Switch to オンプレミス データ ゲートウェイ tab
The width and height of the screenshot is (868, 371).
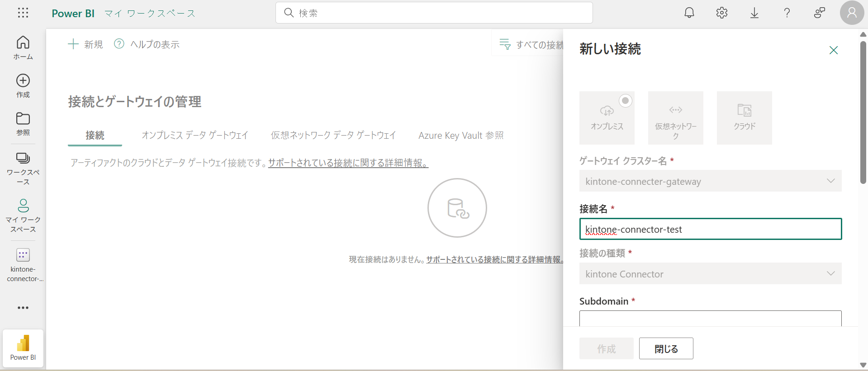click(x=195, y=135)
